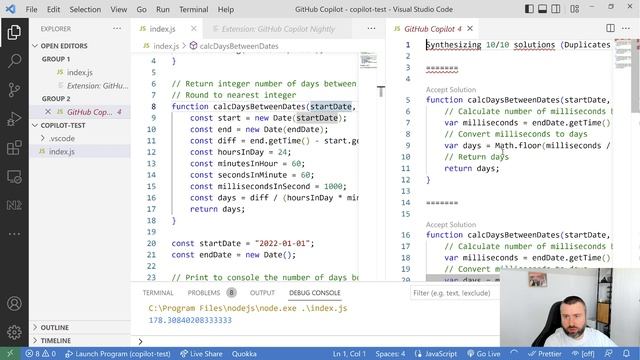The image size is (640, 360).
Task: Open the Source Control view
Action: click(x=14, y=90)
